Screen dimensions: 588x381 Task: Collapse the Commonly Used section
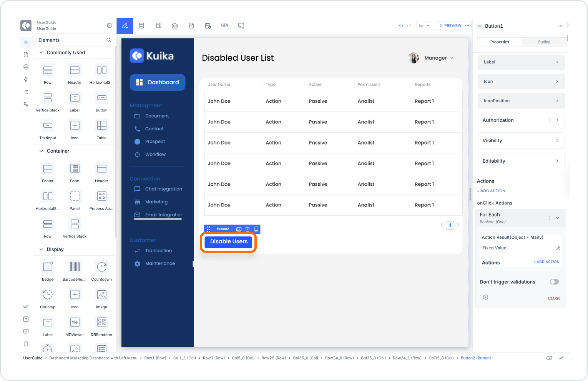41,53
